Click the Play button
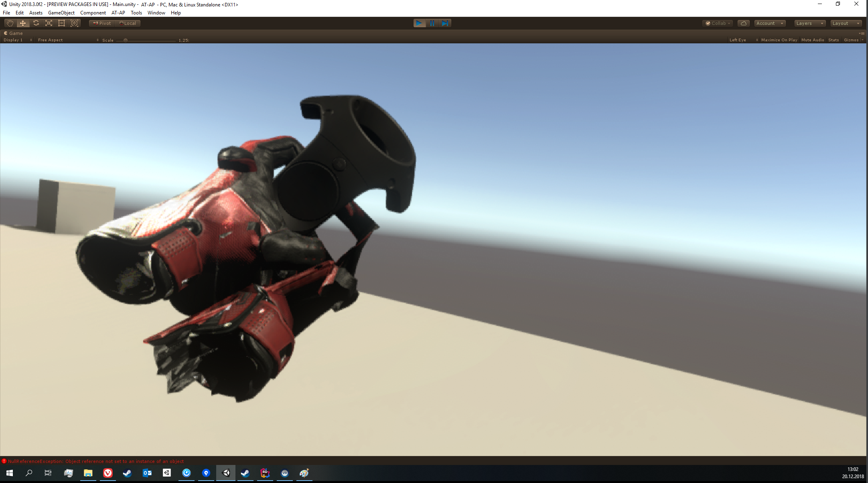The width and height of the screenshot is (868, 483). click(419, 23)
